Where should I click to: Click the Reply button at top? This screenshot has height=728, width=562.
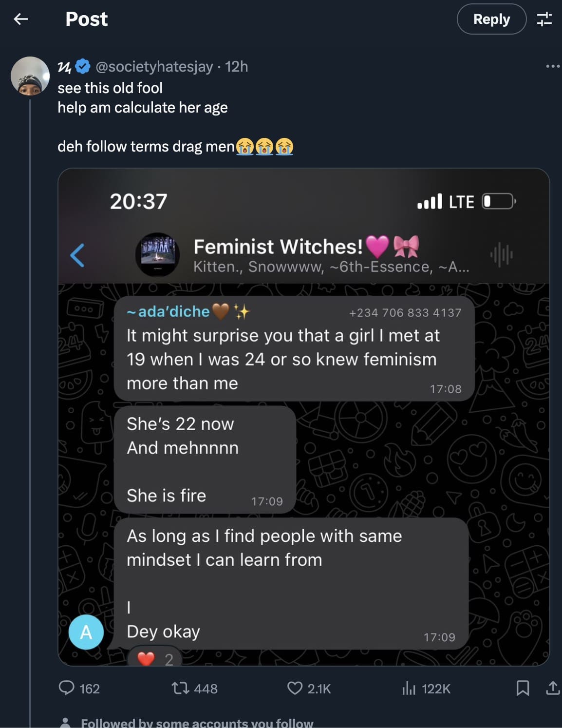tap(491, 19)
